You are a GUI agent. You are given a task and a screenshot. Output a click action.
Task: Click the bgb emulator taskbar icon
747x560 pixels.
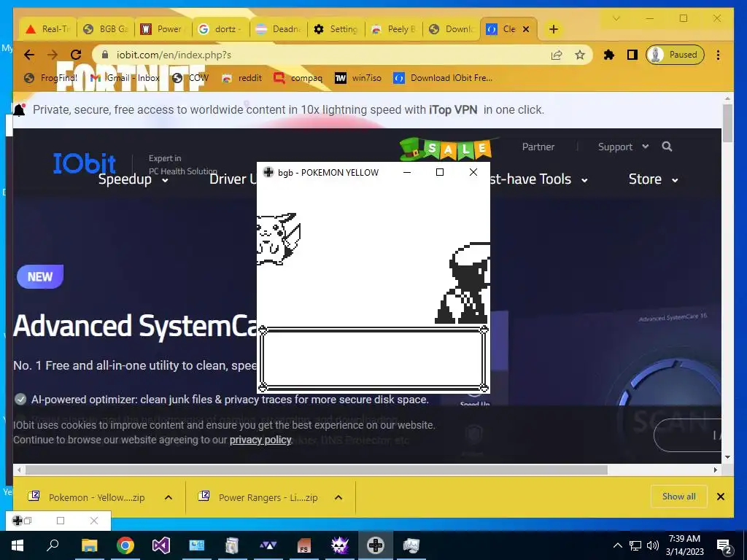point(376,545)
